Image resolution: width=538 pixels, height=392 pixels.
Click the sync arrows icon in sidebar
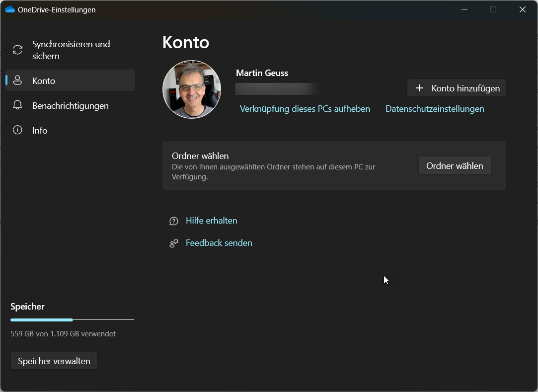[x=18, y=50]
